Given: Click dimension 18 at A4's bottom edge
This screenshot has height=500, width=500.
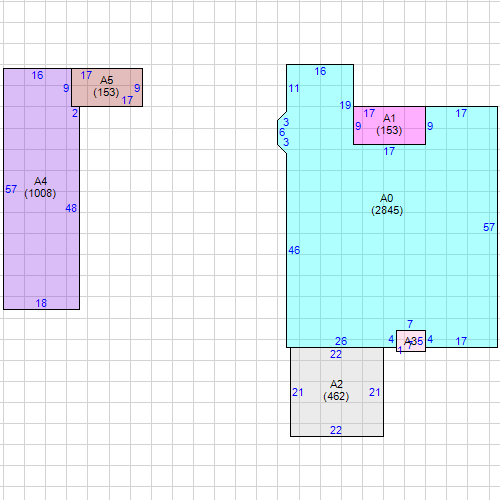Looking at the screenshot, I should [41, 303].
